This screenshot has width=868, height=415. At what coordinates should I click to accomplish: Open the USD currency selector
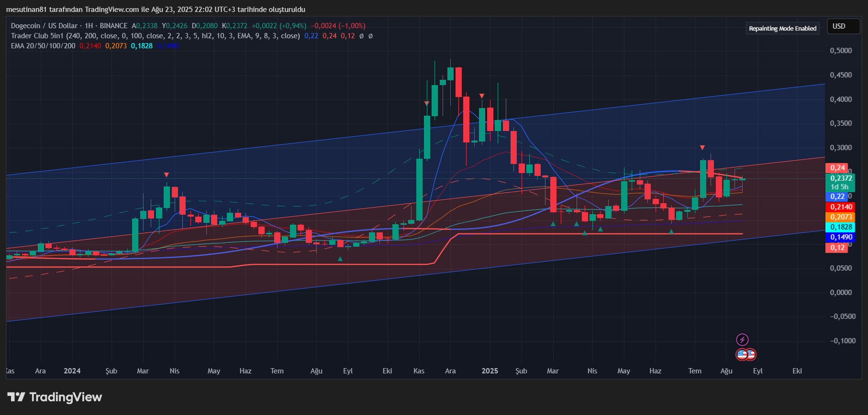pyautogui.click(x=839, y=26)
